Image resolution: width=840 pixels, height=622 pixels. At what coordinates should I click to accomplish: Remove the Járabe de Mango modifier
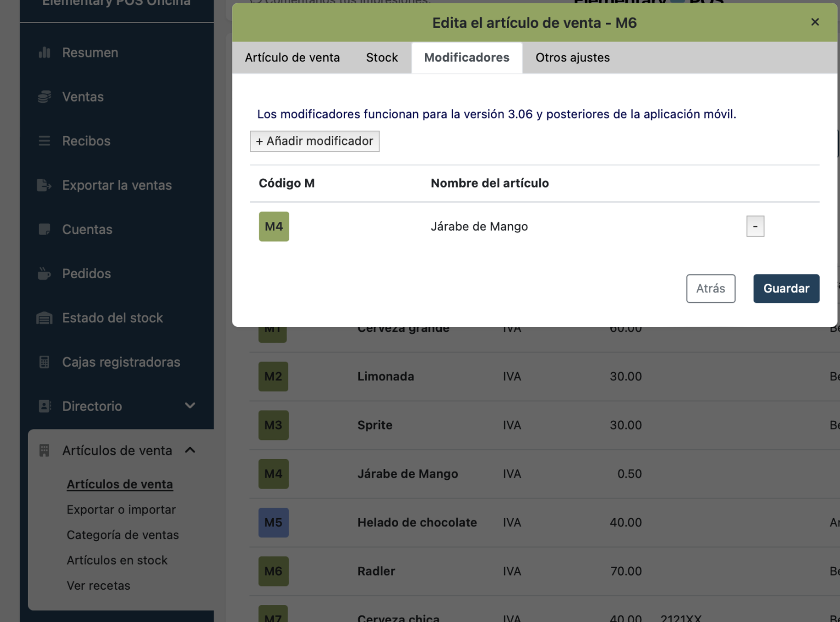[x=755, y=226]
